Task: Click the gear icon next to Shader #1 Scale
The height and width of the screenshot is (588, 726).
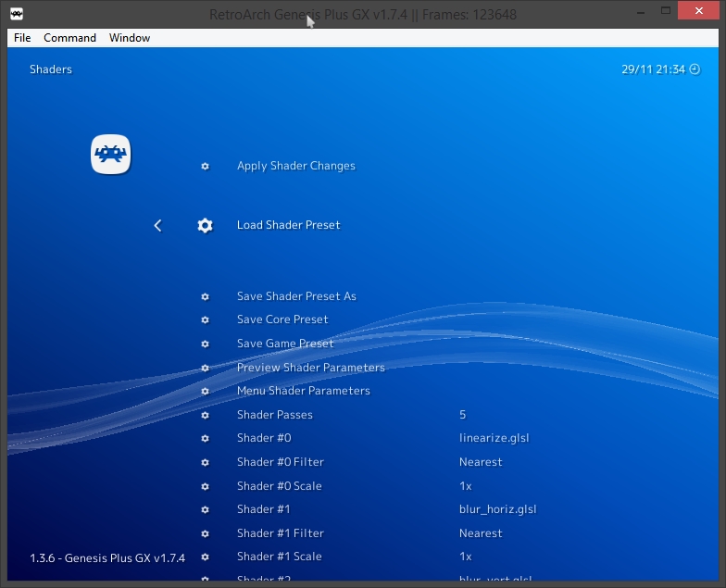Action: pyautogui.click(x=206, y=557)
